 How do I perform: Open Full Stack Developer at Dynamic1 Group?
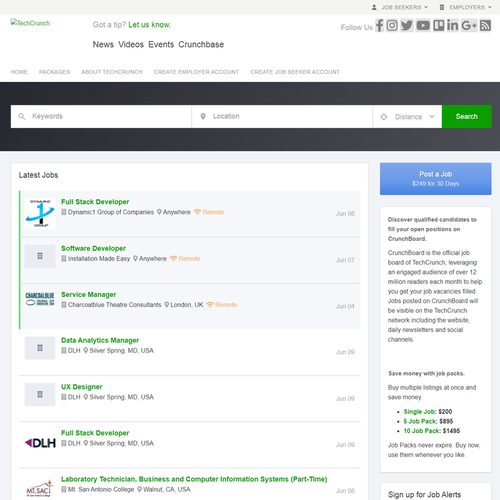(95, 202)
